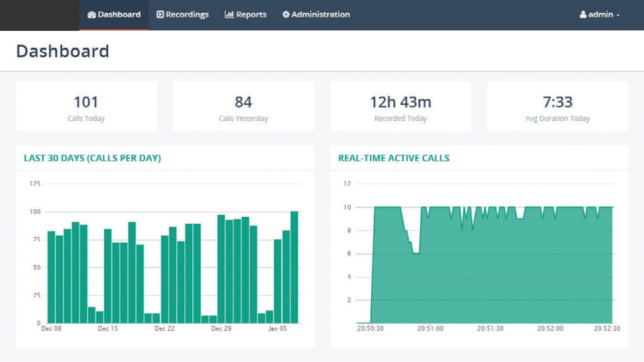Open the Administration tab

pyautogui.click(x=316, y=15)
